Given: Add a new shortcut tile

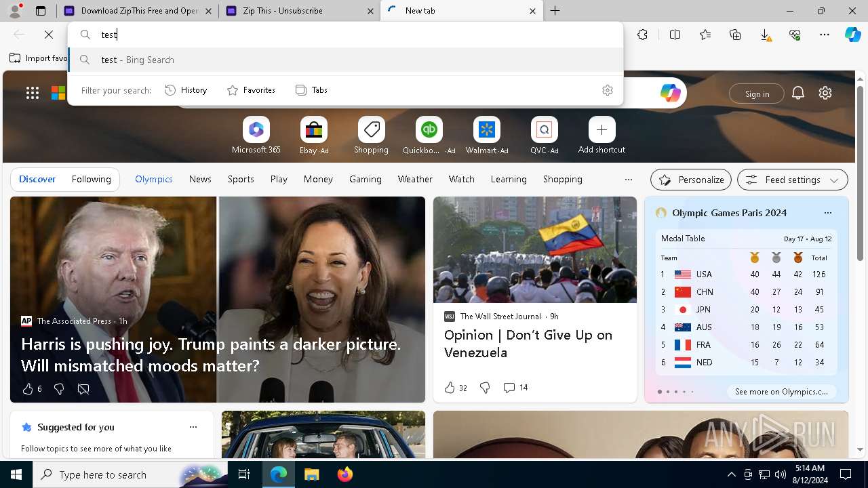Looking at the screenshot, I should tap(601, 136).
